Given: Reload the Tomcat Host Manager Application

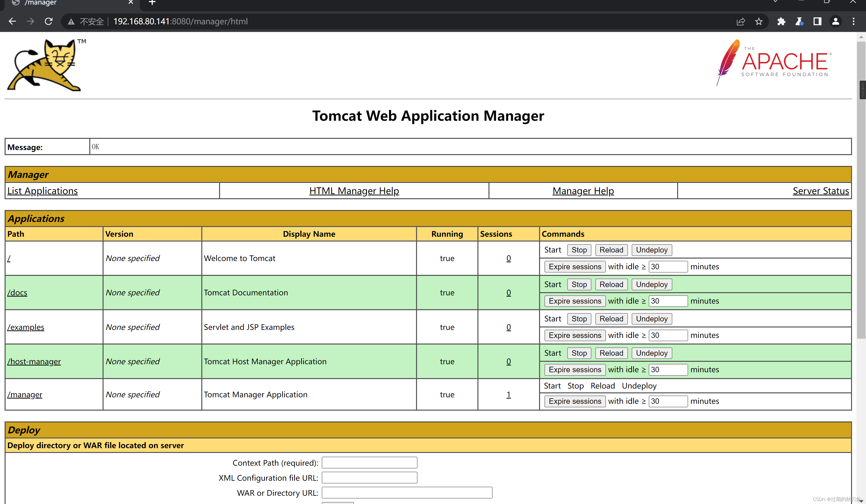Looking at the screenshot, I should coord(611,353).
